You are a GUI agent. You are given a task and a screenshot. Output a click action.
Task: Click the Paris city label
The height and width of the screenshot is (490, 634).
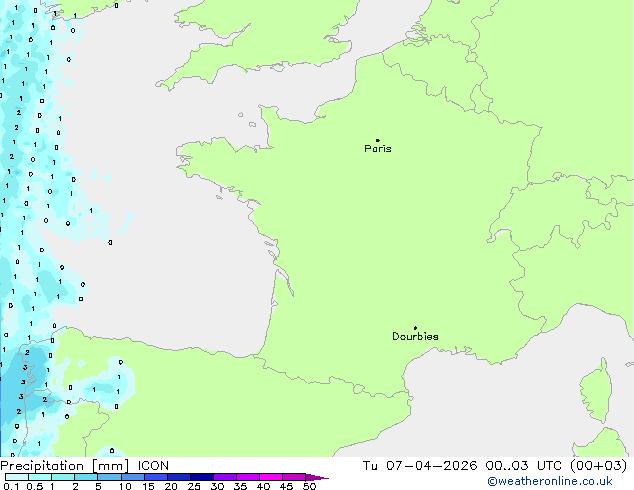click(x=378, y=149)
